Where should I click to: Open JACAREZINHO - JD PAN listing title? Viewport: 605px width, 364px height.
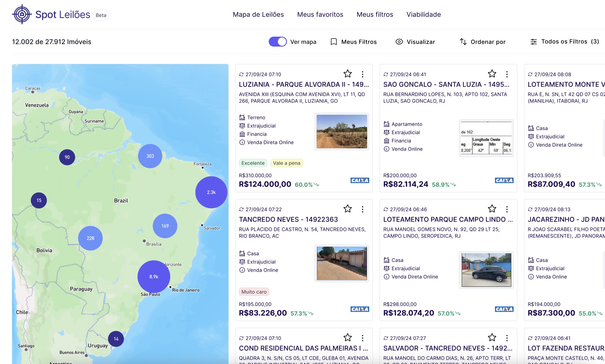(566, 219)
